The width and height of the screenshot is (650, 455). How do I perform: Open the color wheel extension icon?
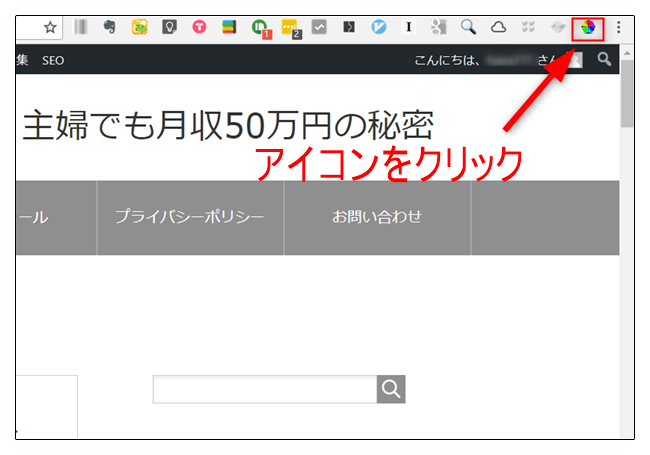588,28
